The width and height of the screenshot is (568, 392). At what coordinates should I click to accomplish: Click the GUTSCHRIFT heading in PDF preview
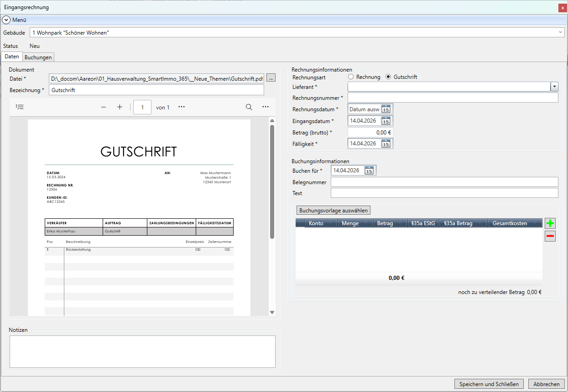pos(139,152)
